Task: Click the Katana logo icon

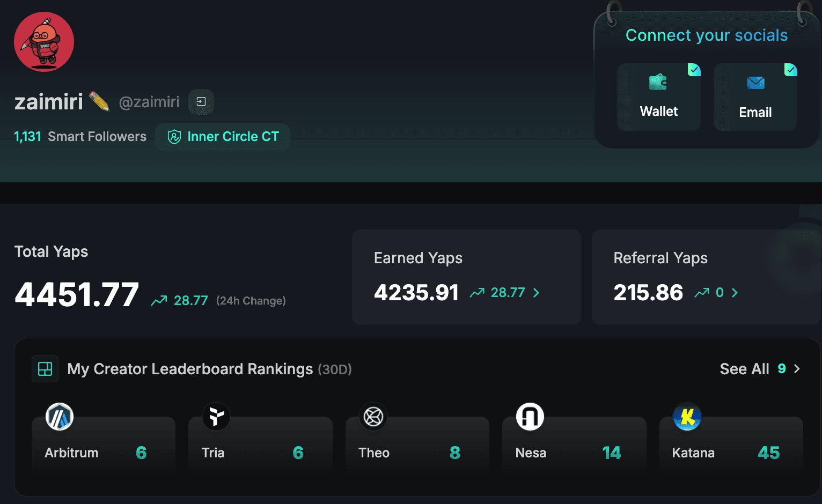Action: (x=687, y=417)
